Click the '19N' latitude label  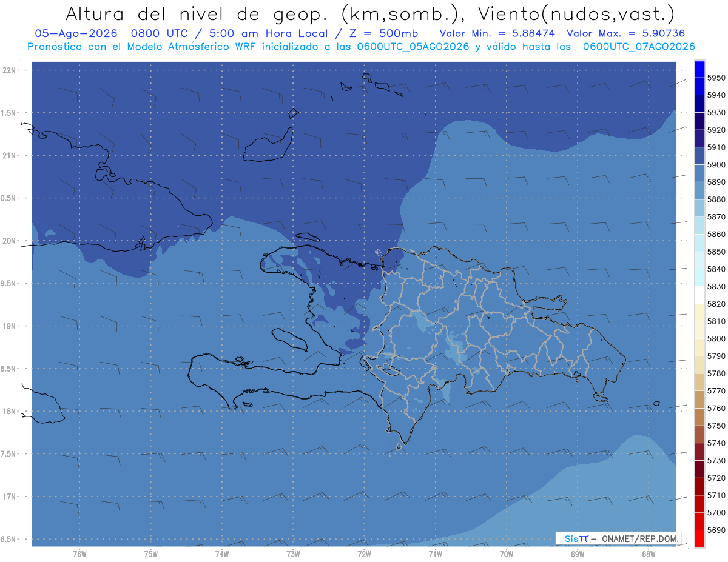coord(10,326)
